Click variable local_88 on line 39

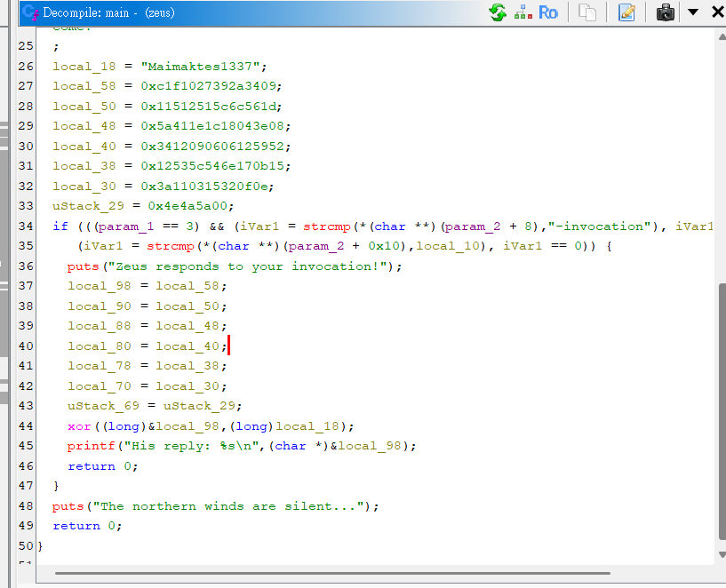point(100,326)
